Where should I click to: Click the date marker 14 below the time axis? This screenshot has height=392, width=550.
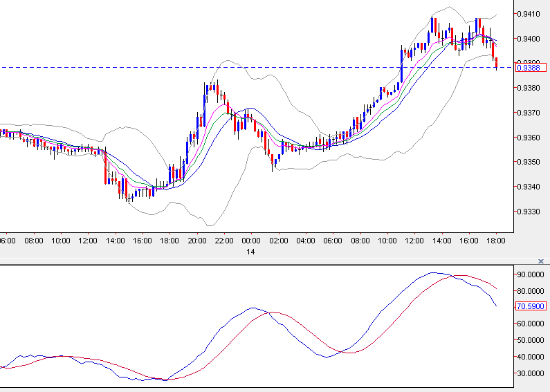pos(250,252)
